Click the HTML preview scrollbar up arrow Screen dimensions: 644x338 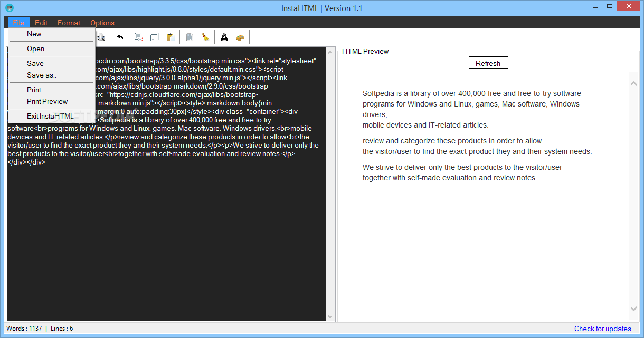(x=634, y=84)
